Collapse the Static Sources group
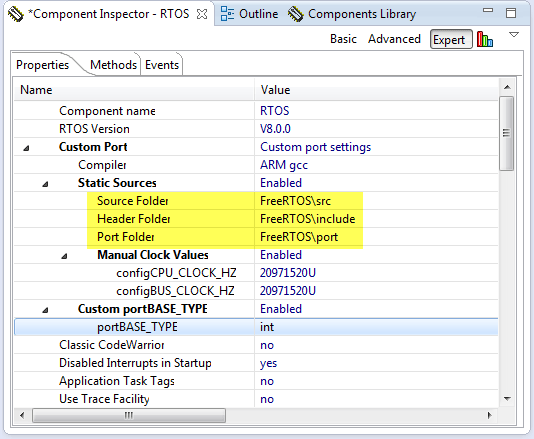Screen dimensions: 534x439 (x=45, y=184)
